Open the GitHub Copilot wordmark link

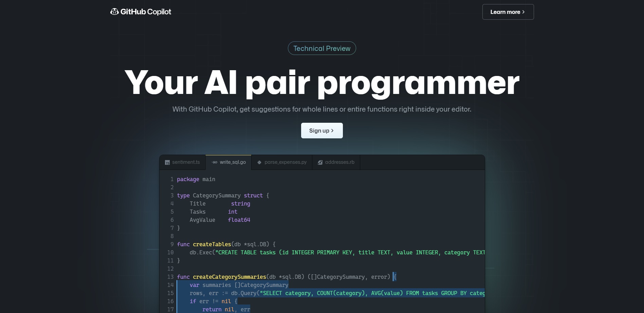pyautogui.click(x=146, y=12)
